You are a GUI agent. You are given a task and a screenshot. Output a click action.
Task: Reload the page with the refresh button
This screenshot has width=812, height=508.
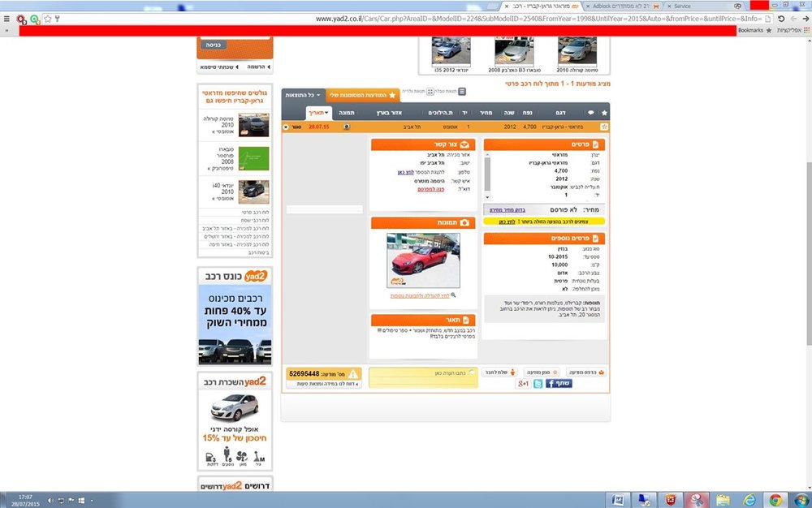[x=781, y=19]
